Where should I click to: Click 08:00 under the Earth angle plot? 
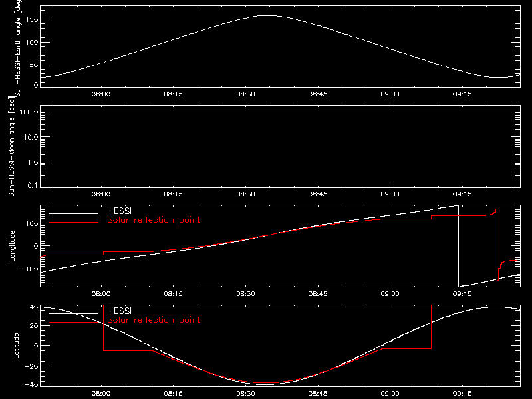click(101, 94)
